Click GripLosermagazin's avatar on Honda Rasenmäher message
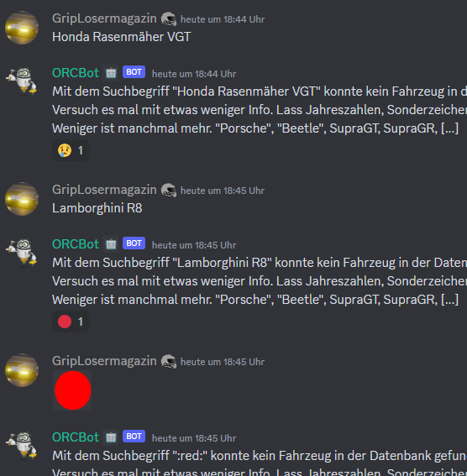 click(x=22, y=28)
